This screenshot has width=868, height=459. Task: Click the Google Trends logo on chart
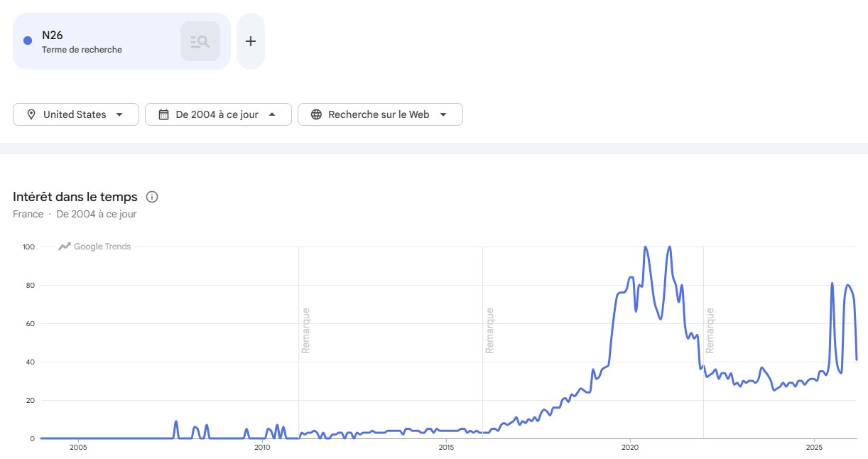coord(95,247)
